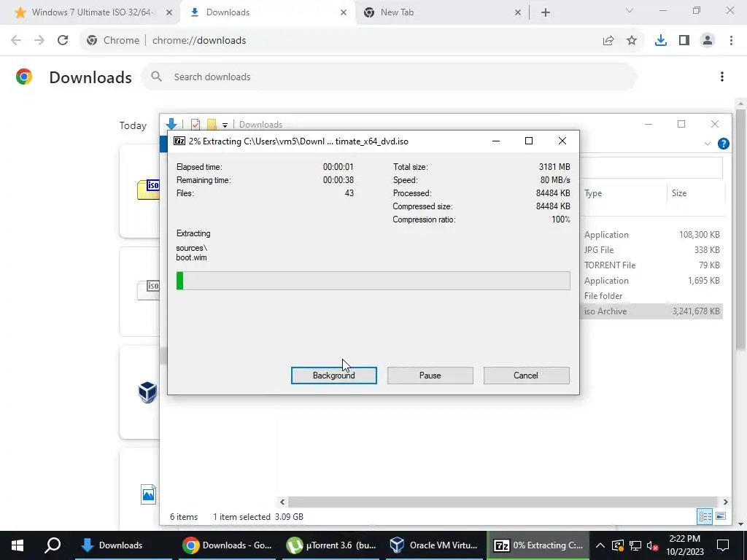747x560 pixels.
Task: Open Chrome downloads bubble icon
Action: coord(661,41)
